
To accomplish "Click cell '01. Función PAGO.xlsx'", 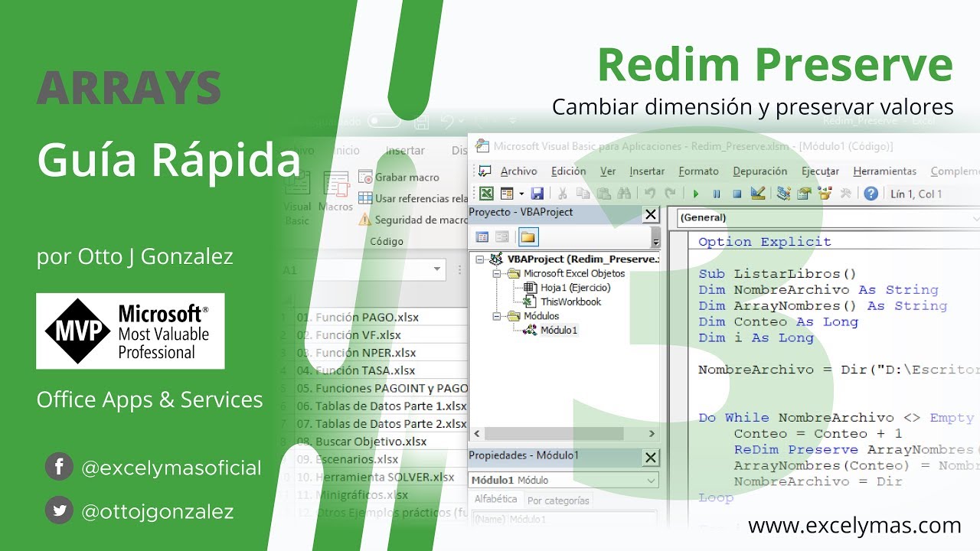I will tap(381, 317).
